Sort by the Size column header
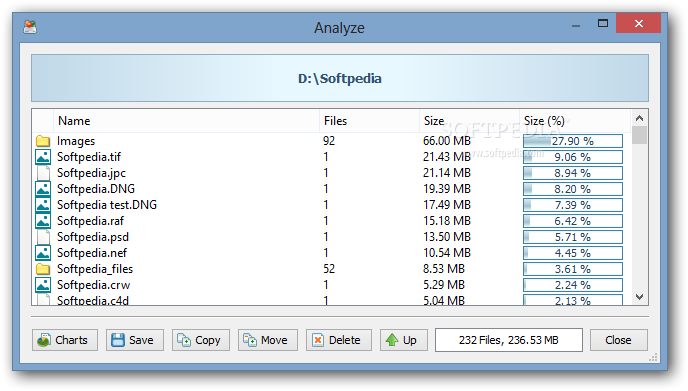The height and width of the screenshot is (391, 688). [x=469, y=121]
